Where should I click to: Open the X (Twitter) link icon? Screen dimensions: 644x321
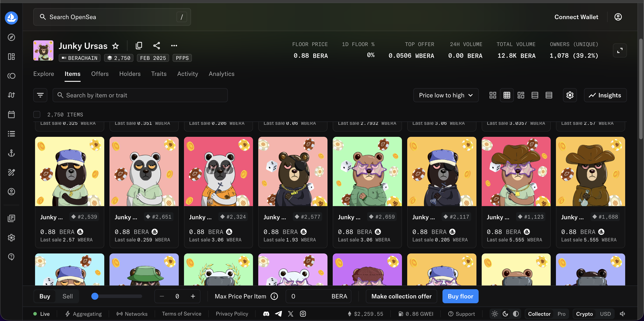pos(290,314)
